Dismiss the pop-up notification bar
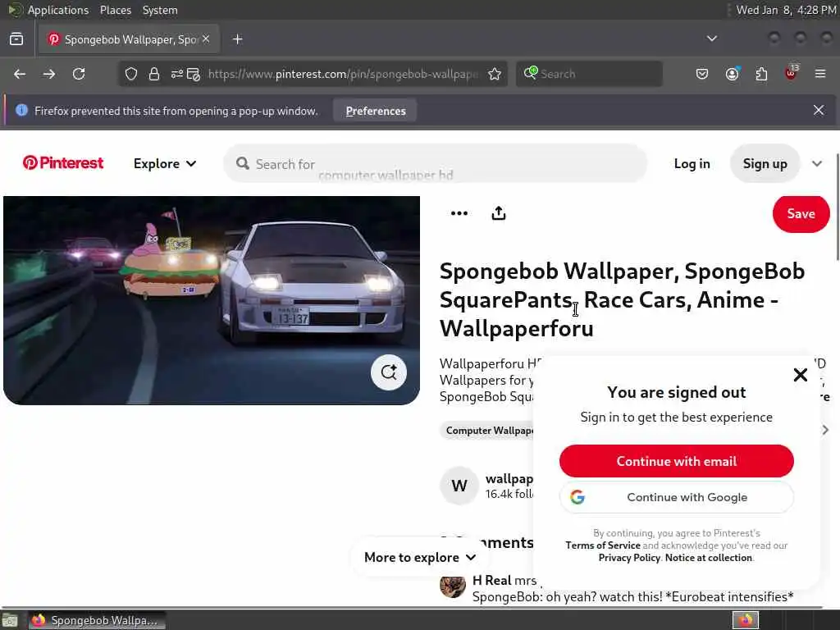The height and width of the screenshot is (630, 840). coord(819,110)
